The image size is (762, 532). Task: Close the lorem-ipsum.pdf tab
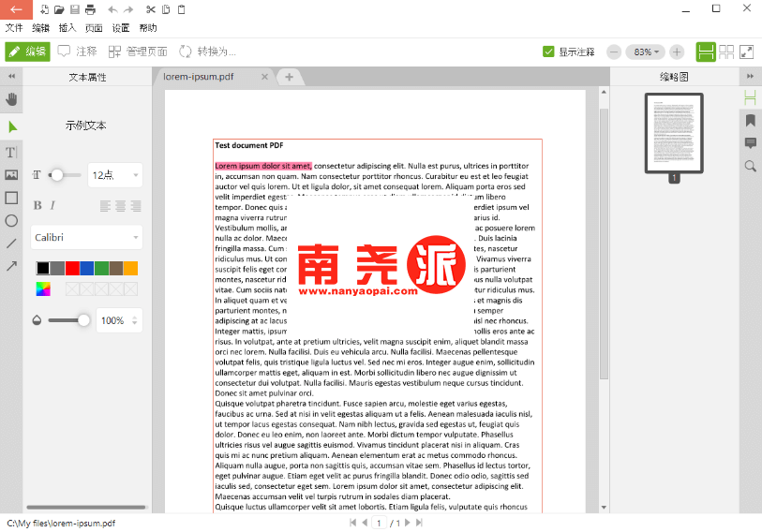(265, 77)
